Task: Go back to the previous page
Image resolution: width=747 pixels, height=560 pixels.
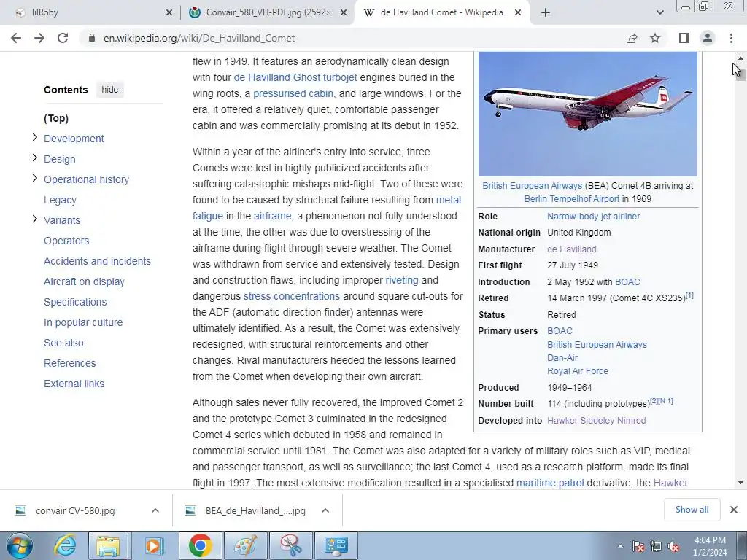Action: coord(16,38)
